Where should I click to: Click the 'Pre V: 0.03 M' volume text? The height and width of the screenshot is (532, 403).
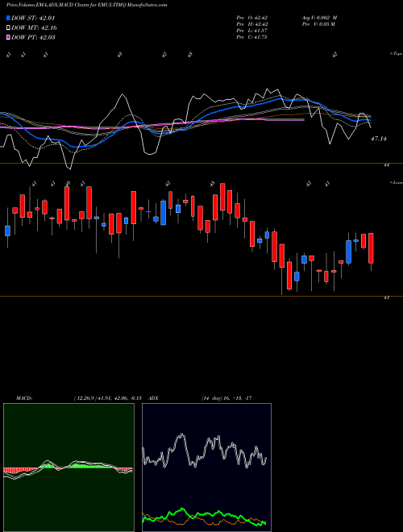(318, 24)
